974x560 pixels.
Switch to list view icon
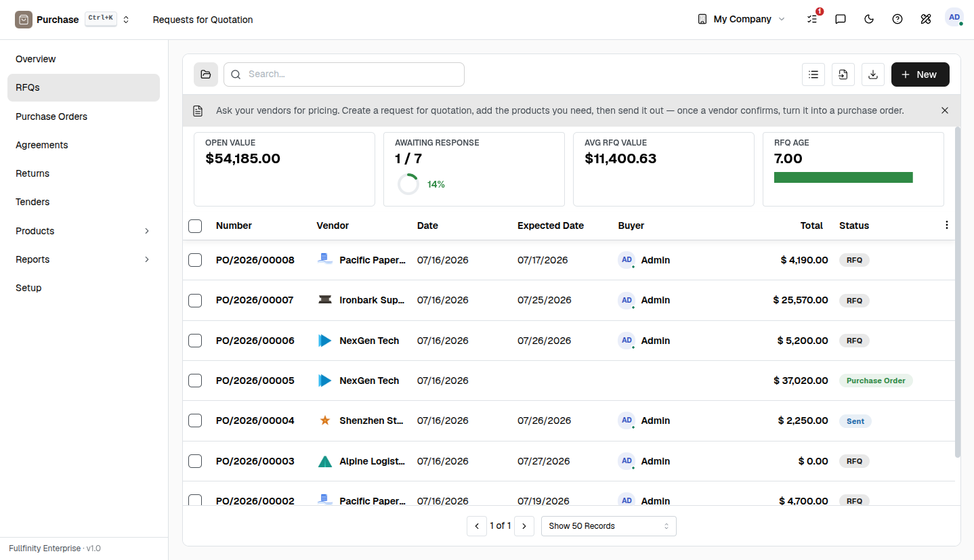point(813,74)
